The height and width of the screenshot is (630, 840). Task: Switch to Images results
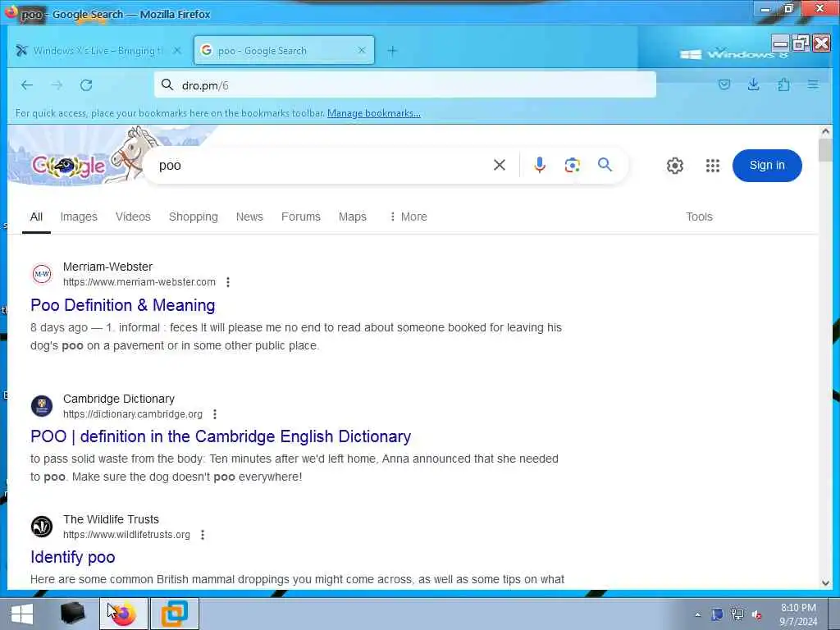[x=79, y=217]
